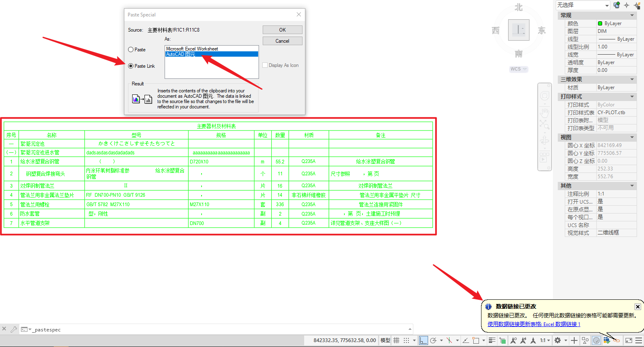The height and width of the screenshot is (347, 644).
Task: Click the green ByLayer color swatch
Action: click(600, 23)
